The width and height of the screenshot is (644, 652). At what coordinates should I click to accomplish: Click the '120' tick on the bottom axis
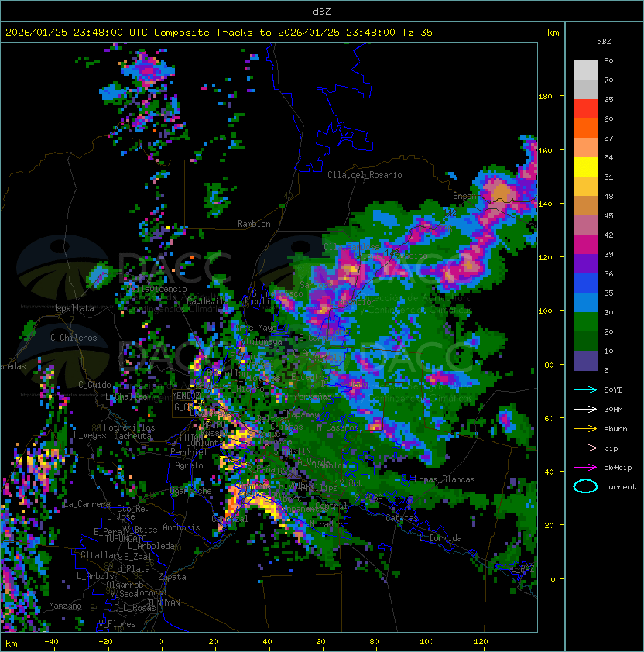481,642
